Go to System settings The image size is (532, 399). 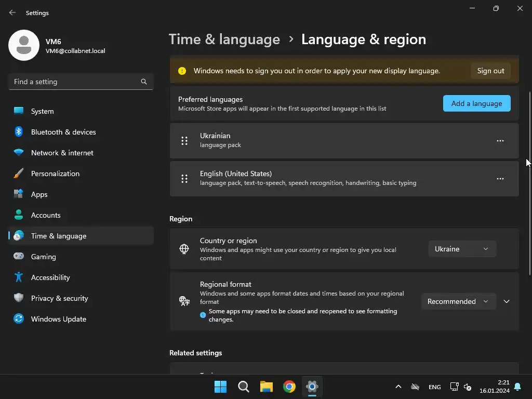pos(81,111)
